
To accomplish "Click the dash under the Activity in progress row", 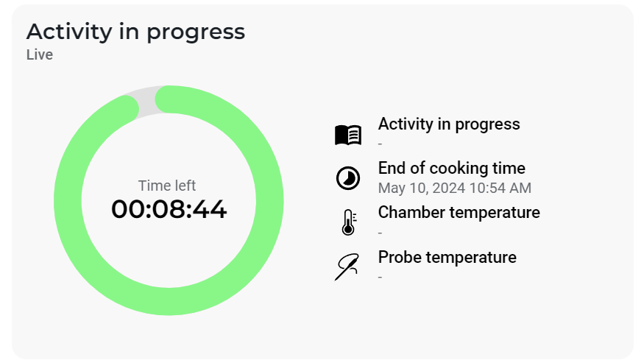I will [380, 143].
